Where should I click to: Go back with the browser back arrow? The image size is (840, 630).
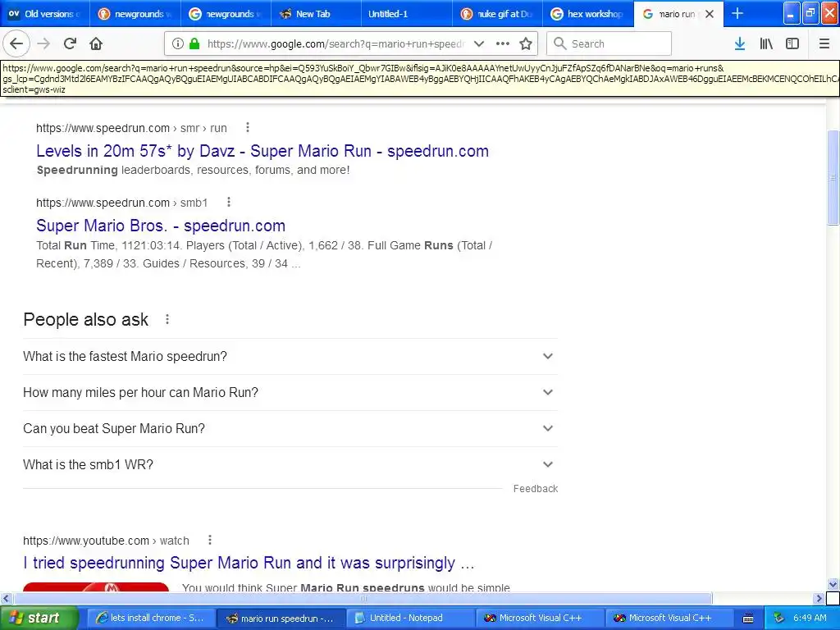tap(16, 43)
